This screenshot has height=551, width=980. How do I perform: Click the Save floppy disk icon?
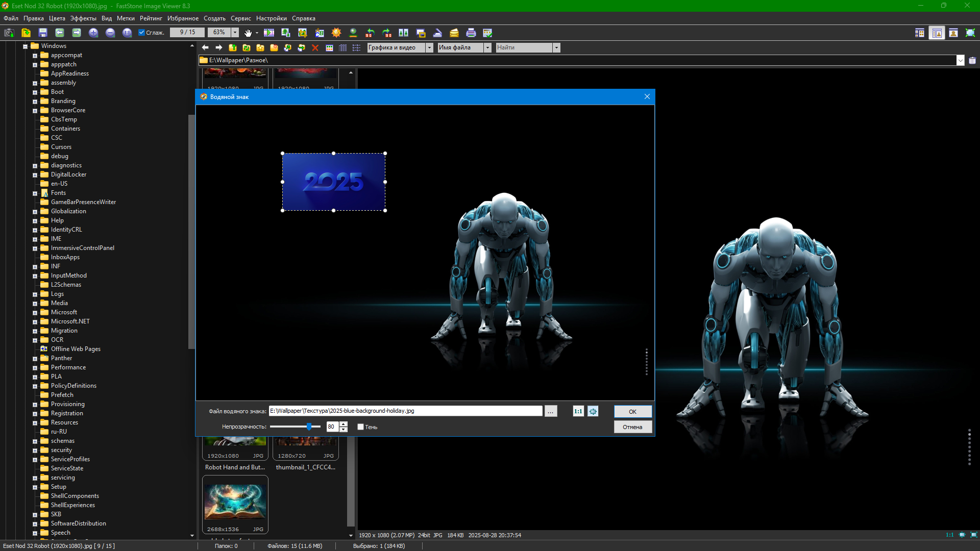(43, 33)
